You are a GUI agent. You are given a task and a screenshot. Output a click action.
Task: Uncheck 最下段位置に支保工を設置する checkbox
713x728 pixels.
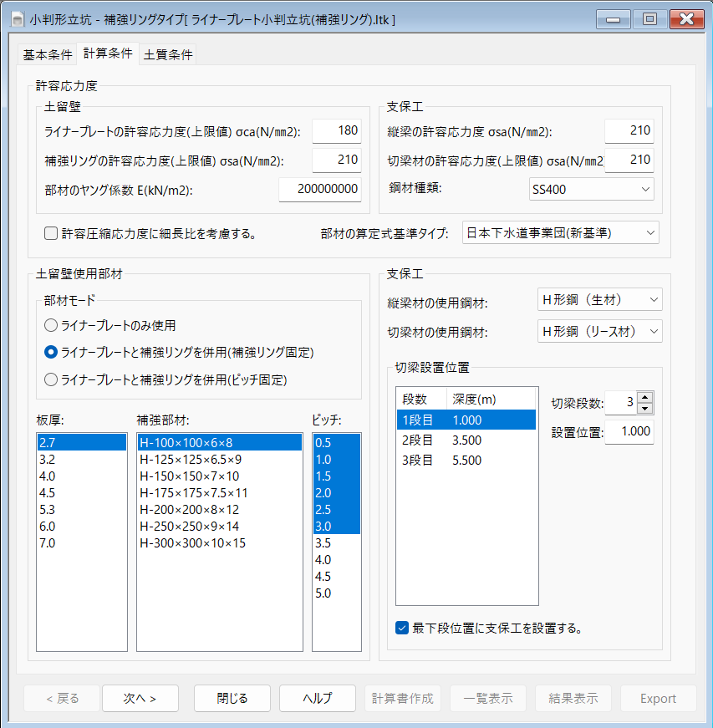402,627
